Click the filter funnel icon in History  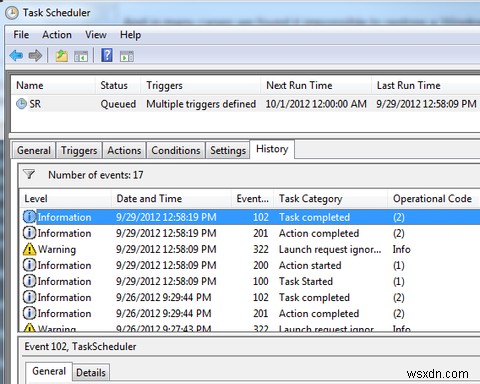(29, 174)
